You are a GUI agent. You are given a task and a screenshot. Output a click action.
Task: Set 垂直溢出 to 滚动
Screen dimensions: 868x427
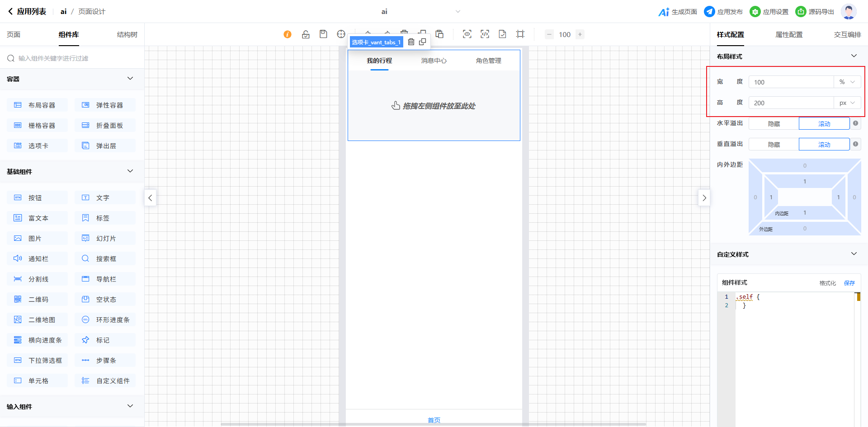pyautogui.click(x=824, y=145)
